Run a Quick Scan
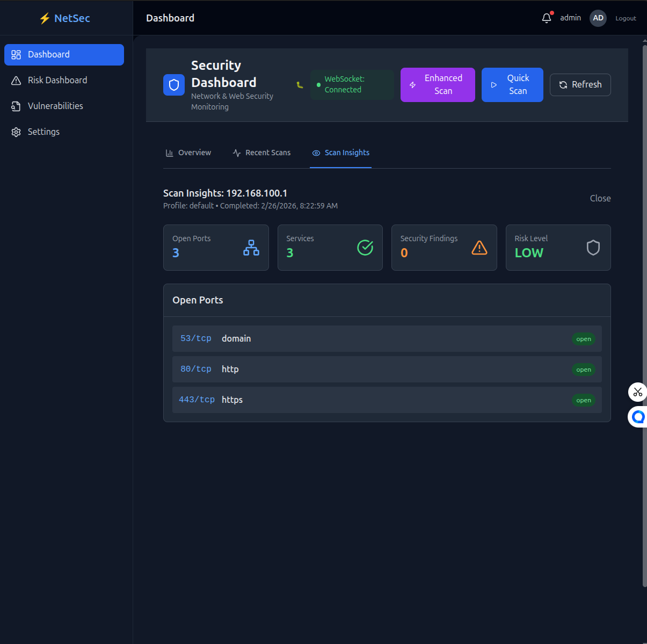647x644 pixels. [512, 85]
